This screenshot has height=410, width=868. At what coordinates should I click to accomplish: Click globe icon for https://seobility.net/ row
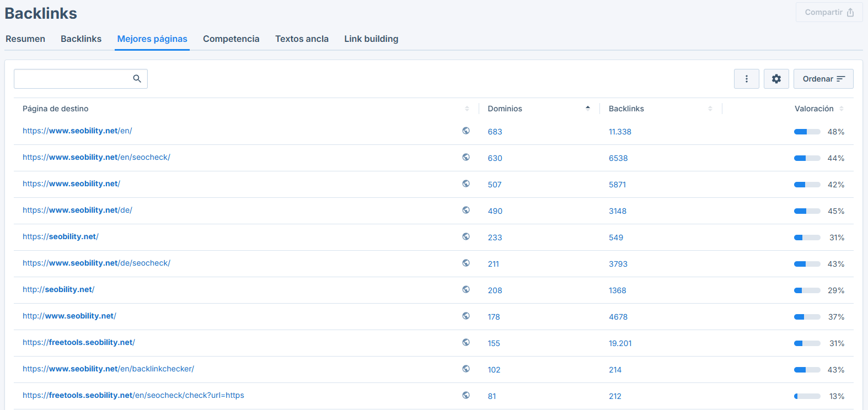click(466, 236)
